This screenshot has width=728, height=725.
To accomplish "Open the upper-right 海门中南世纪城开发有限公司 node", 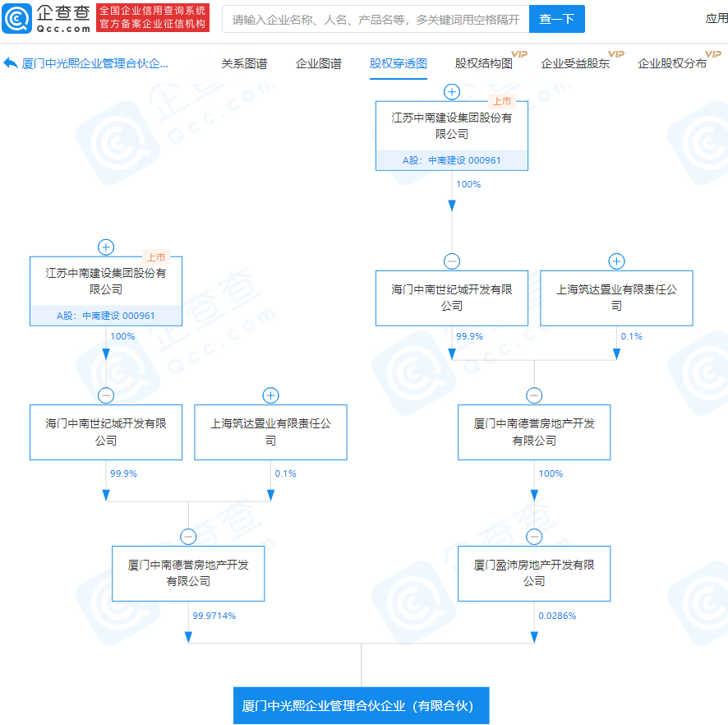I will (452, 298).
